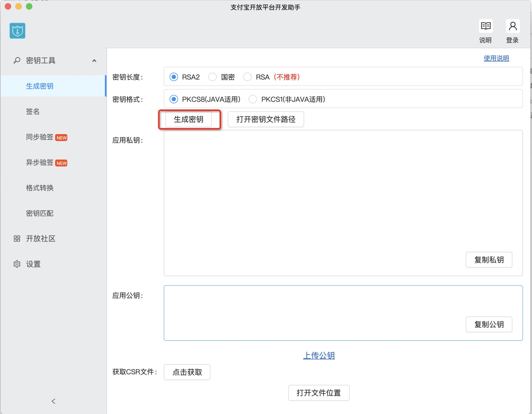Image resolution: width=532 pixels, height=414 pixels.
Task: Click the 登录 user profile icon
Action: coord(513,26)
